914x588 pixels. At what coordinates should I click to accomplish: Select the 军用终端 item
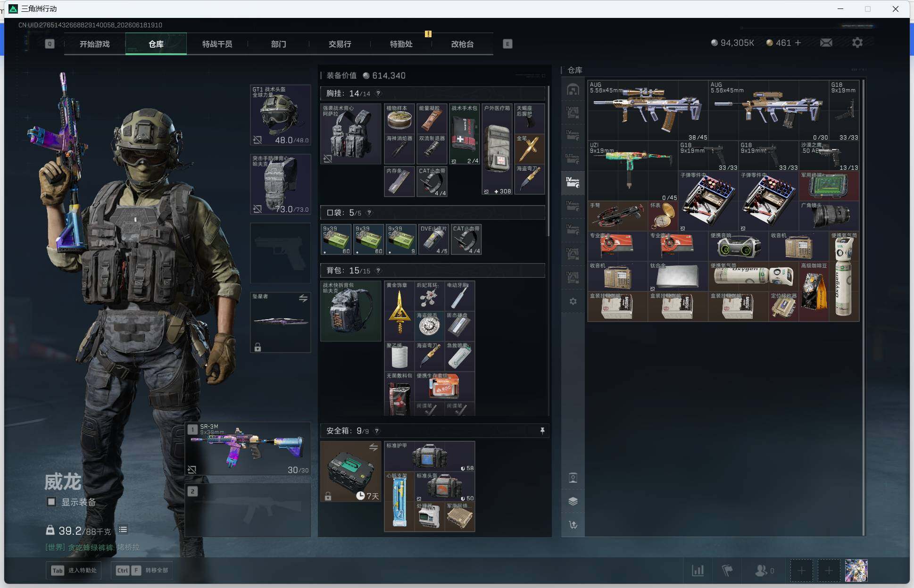click(829, 186)
